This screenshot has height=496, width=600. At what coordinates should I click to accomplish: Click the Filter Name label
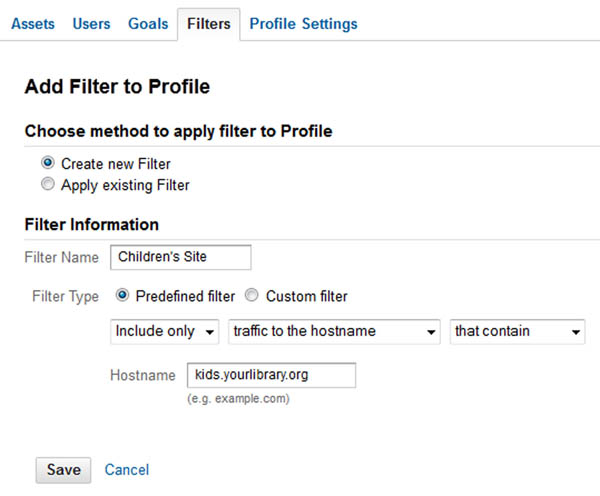(x=62, y=257)
